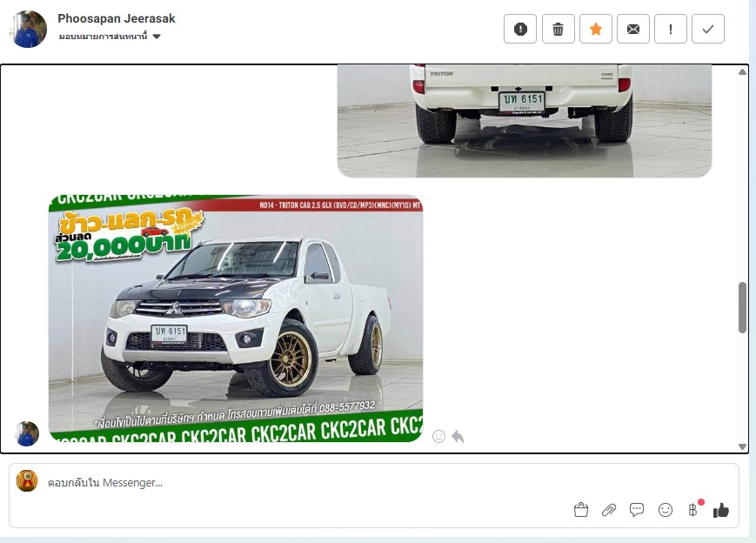The height and width of the screenshot is (543, 756).
Task: Click the conversation scrollbar up arrow
Action: pyautogui.click(x=742, y=72)
